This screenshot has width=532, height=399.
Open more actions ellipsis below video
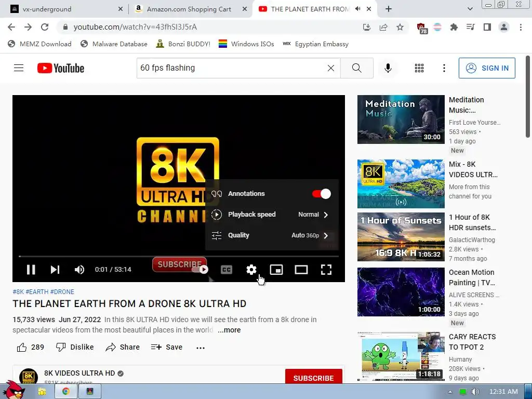[x=201, y=348]
